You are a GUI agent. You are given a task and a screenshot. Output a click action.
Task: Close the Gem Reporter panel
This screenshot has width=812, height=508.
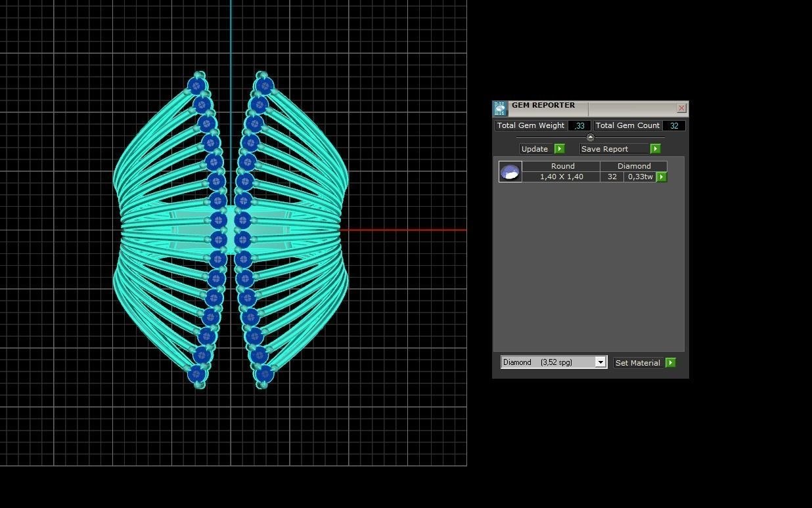coord(681,108)
